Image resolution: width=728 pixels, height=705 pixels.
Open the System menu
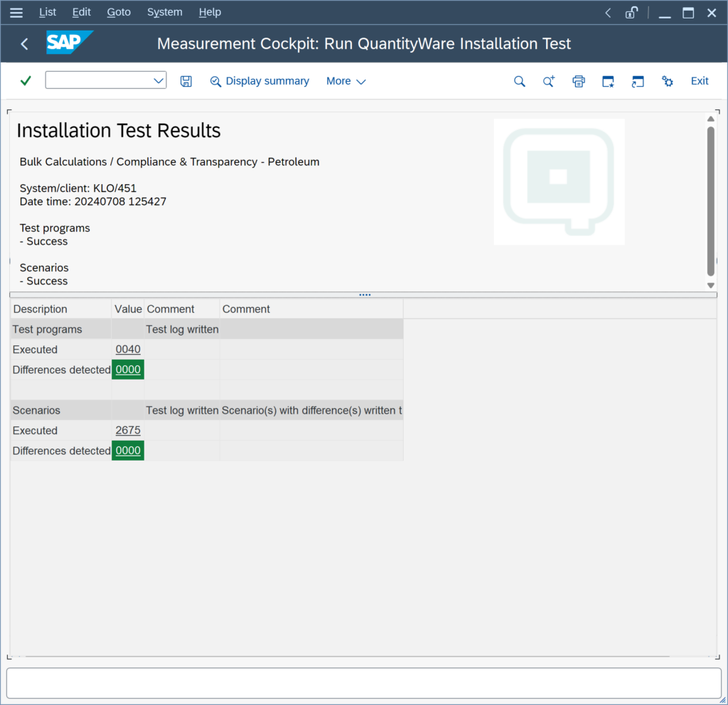(164, 12)
